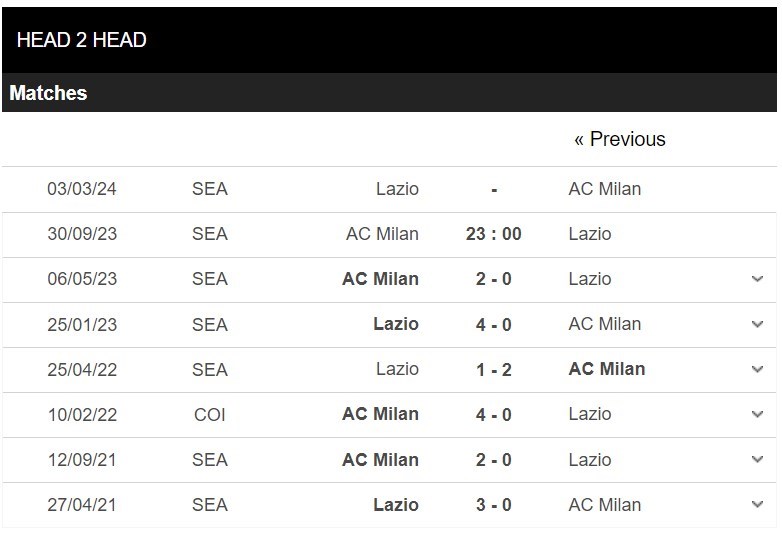Open the 1 - 2 score on 25/04/22

493,369
